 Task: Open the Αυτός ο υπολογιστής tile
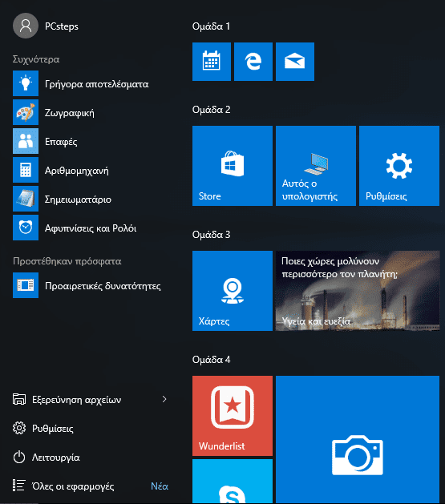coord(316,166)
